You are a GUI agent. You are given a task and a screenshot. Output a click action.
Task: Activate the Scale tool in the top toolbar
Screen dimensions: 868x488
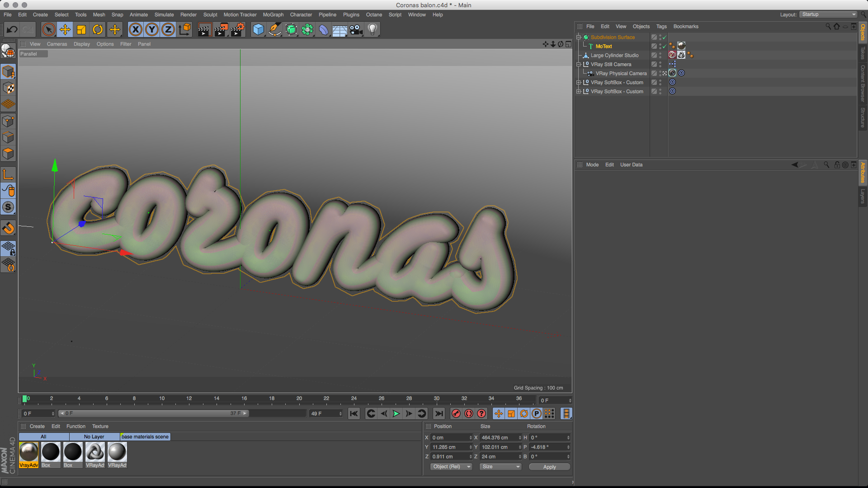[81, 30]
